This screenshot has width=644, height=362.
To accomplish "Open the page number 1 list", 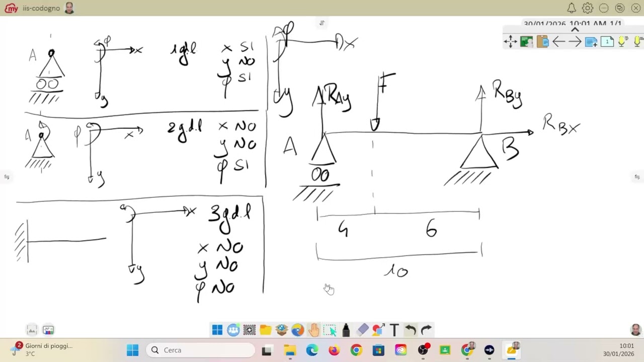I will pyautogui.click(x=607, y=42).
